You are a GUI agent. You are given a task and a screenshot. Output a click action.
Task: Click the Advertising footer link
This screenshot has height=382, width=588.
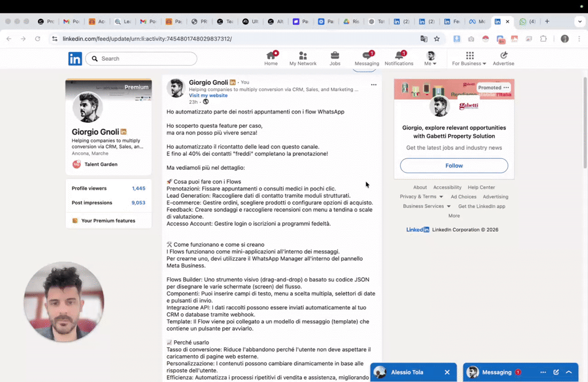pos(496,197)
